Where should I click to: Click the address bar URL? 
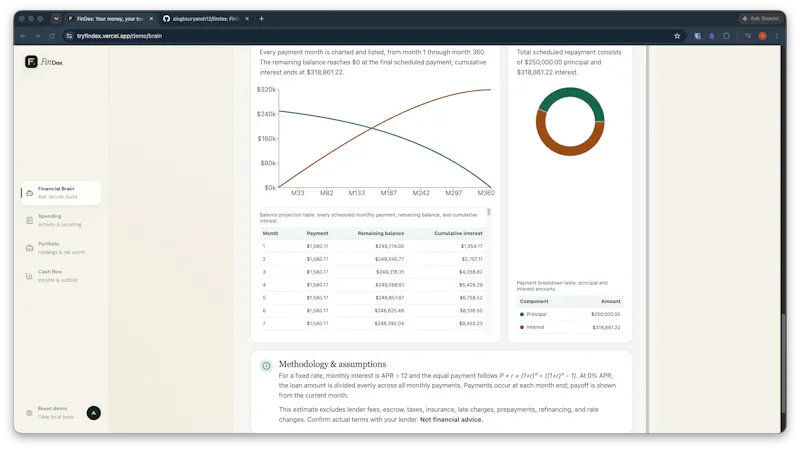(x=119, y=36)
